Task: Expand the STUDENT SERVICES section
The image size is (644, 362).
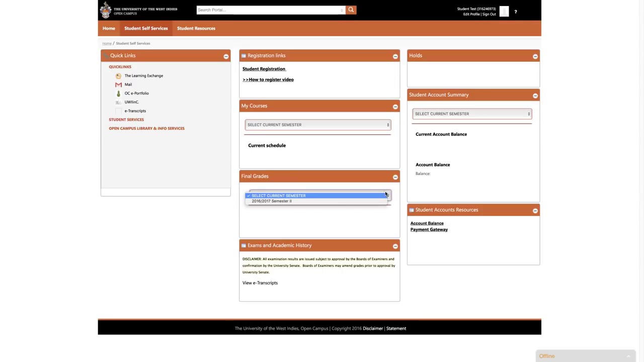Action: [x=126, y=120]
